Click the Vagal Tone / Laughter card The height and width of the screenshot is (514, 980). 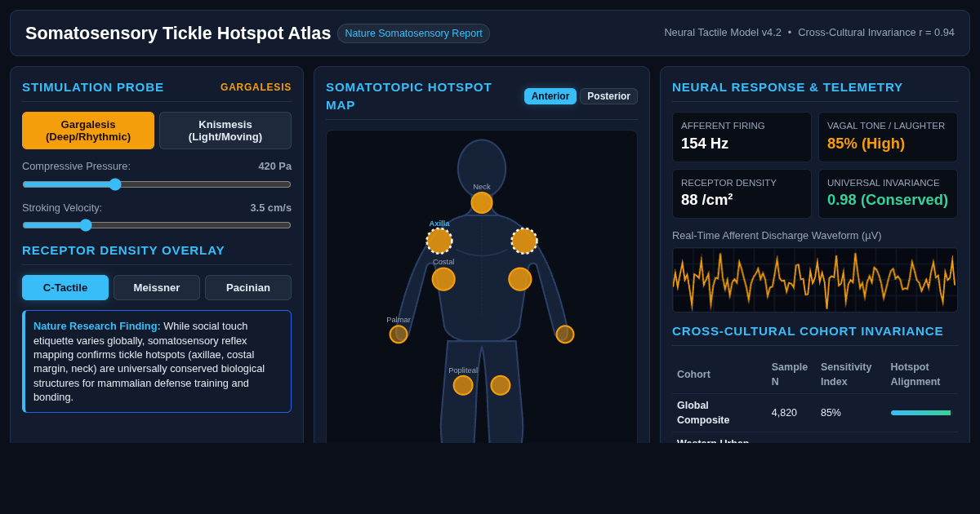pyautogui.click(x=888, y=137)
